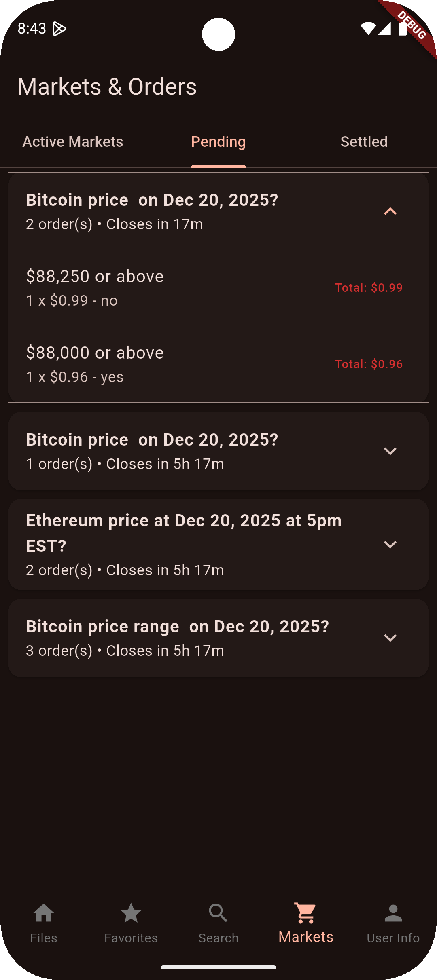Tap the Play Store status bar icon
The width and height of the screenshot is (437, 980).
point(59,29)
